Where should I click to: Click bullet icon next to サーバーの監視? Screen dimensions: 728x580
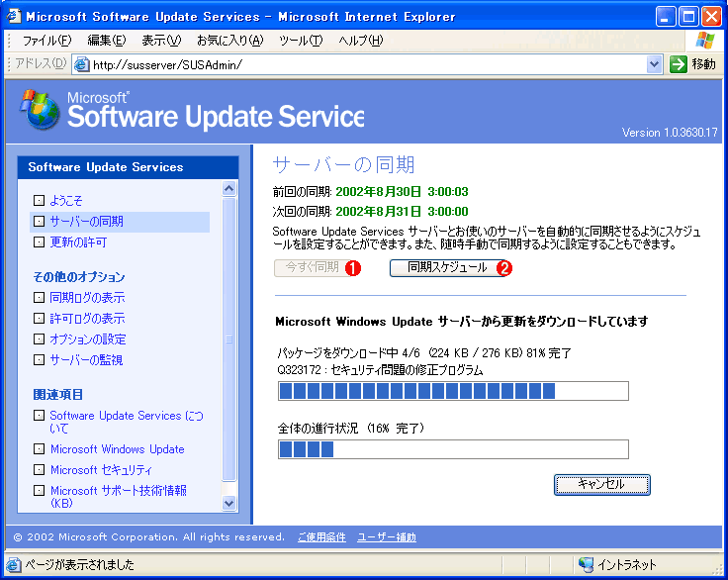click(39, 359)
